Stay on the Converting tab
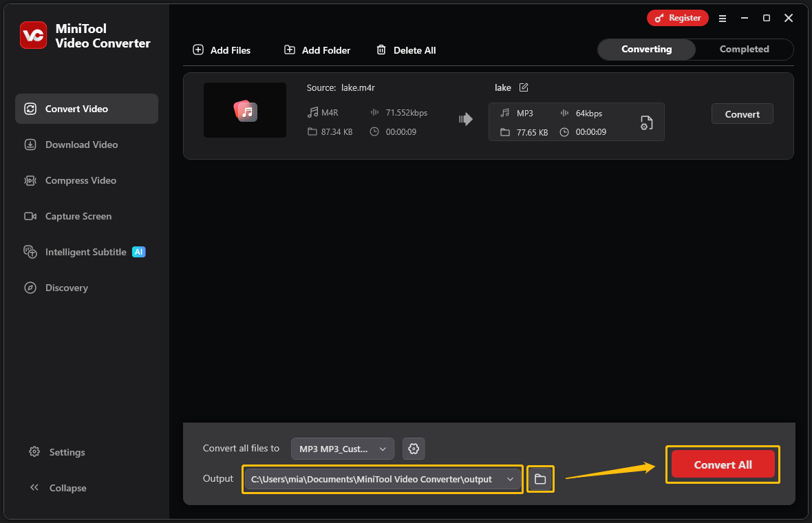This screenshot has width=812, height=523. 645,49
